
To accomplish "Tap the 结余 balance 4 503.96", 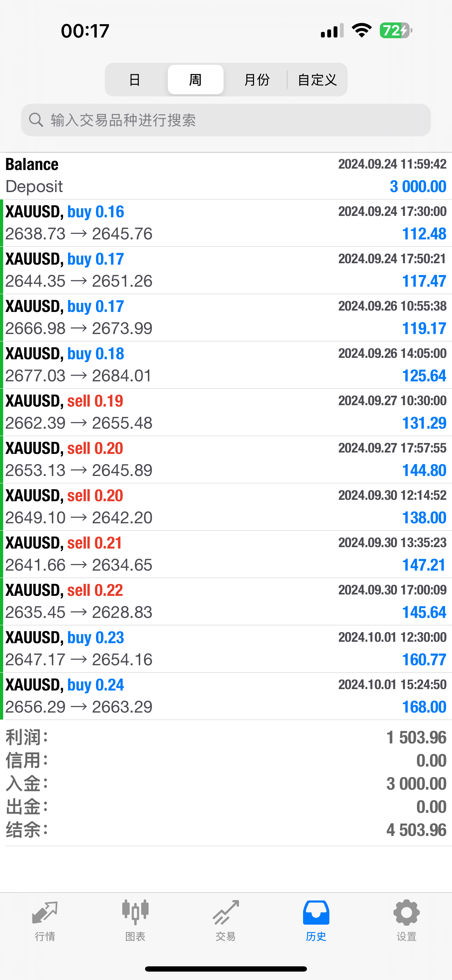I will (416, 830).
